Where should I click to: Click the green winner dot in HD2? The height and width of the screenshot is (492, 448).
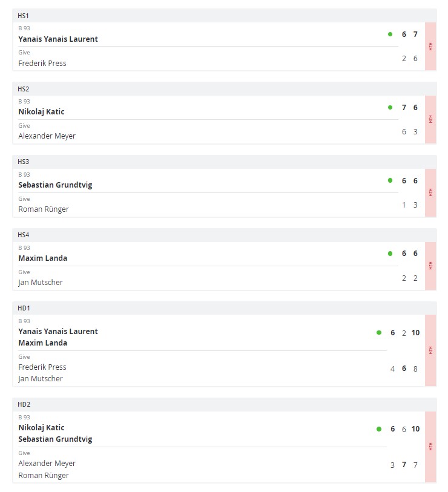click(379, 429)
